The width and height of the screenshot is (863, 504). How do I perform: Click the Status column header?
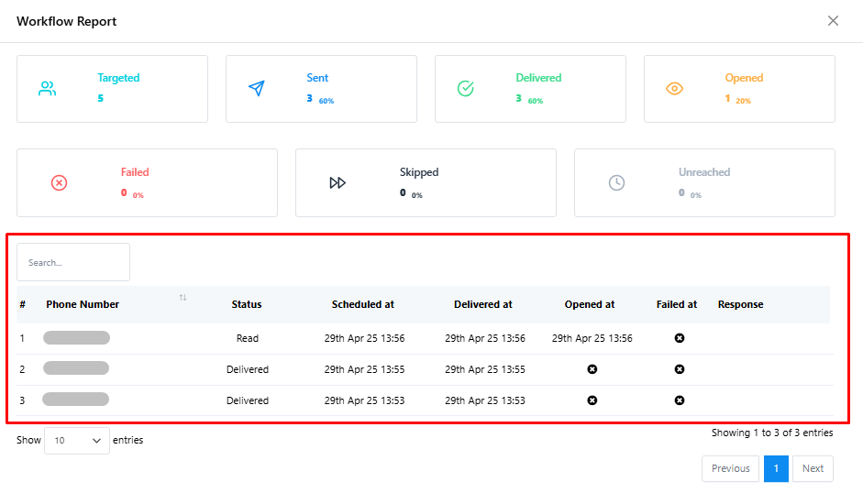pos(247,304)
